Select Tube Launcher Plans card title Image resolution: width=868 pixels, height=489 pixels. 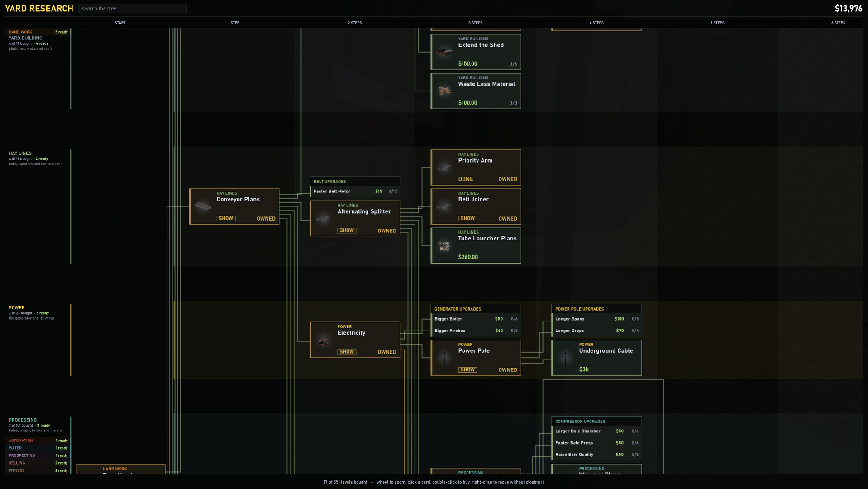click(487, 238)
